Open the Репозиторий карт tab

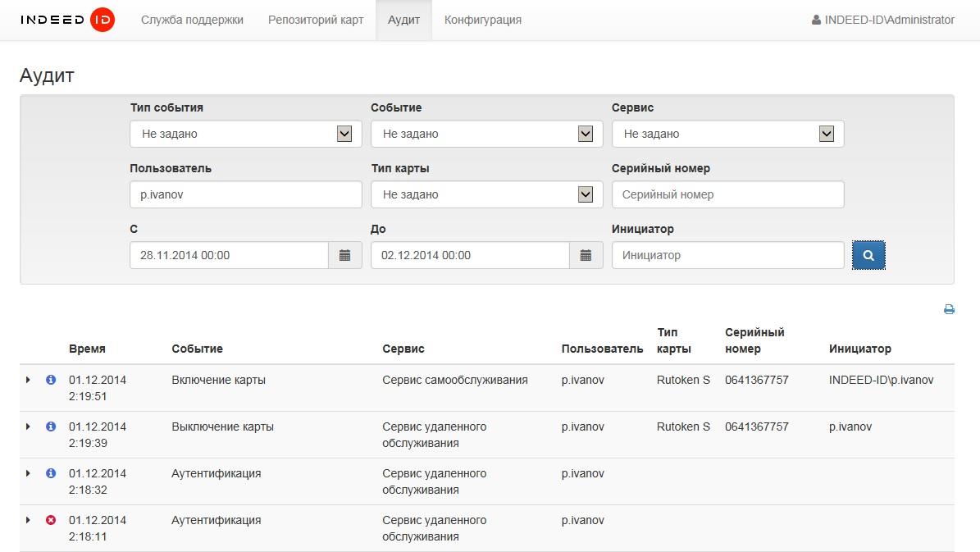point(316,20)
